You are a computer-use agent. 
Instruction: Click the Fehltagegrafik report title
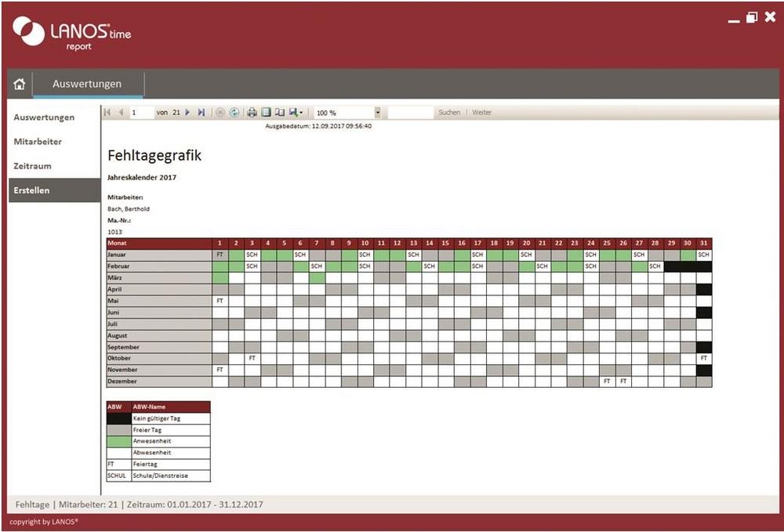click(x=154, y=155)
